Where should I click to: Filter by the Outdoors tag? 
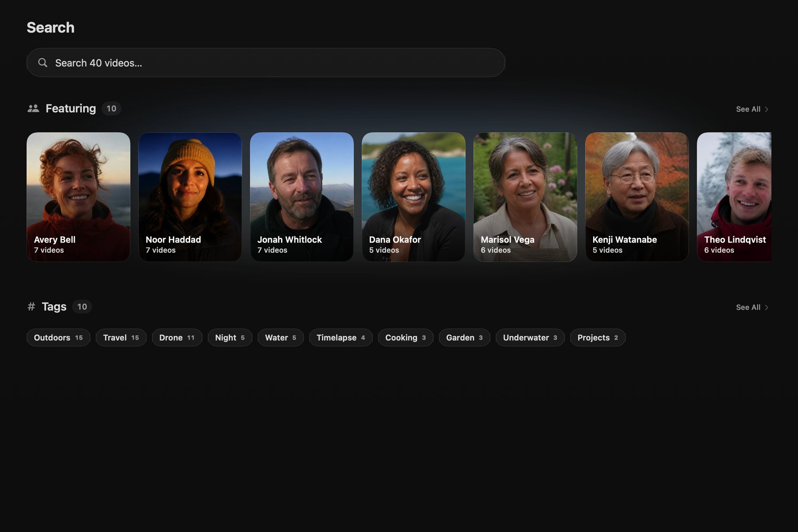59,337
